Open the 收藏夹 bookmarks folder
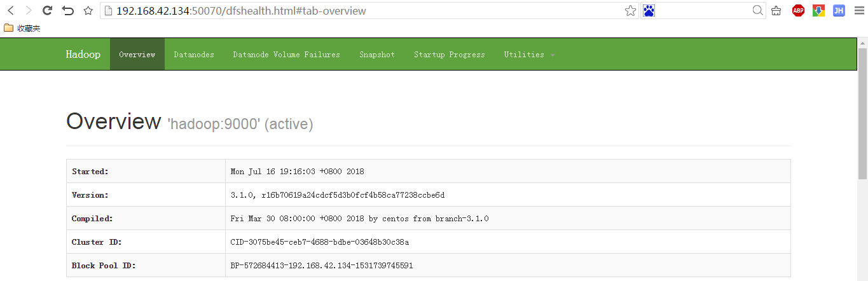The image size is (868, 281). 22,29
